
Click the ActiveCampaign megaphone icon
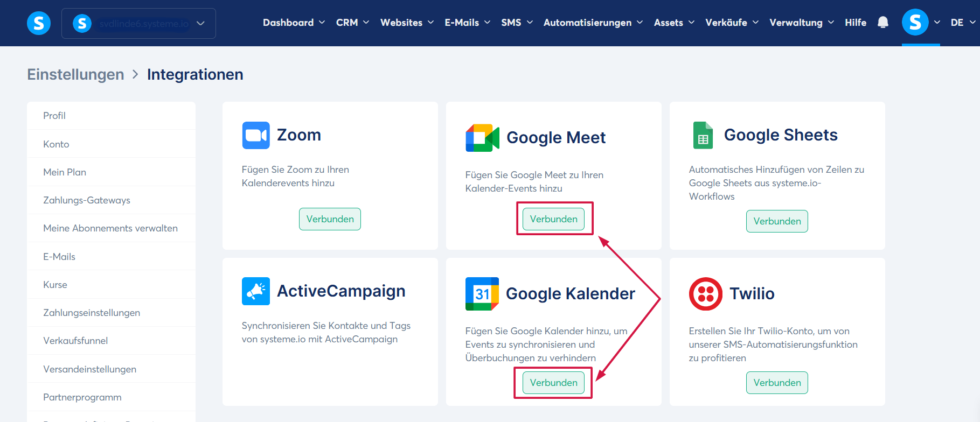pos(256,291)
